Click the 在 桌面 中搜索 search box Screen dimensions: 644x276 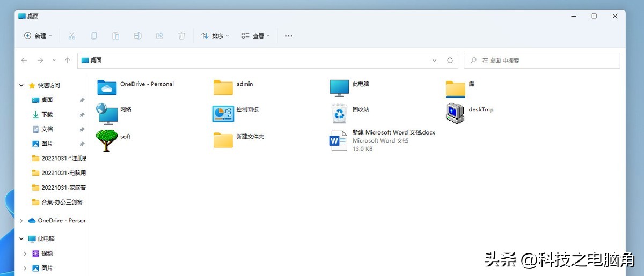[x=542, y=61]
